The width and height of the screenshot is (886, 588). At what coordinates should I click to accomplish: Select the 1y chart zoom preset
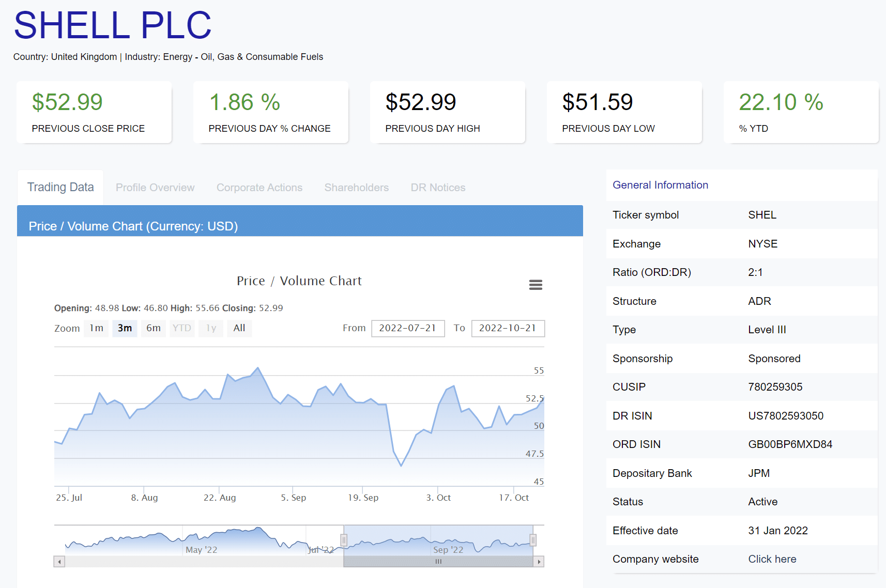[210, 328]
